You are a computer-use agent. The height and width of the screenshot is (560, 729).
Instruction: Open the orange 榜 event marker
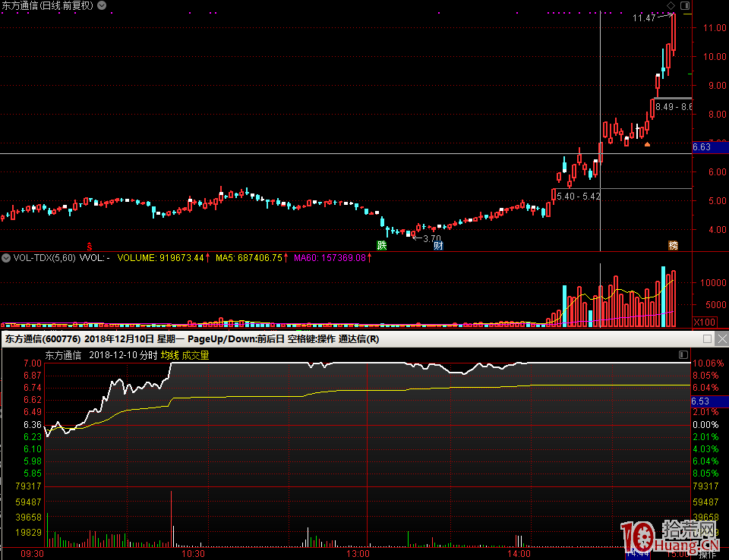click(673, 245)
